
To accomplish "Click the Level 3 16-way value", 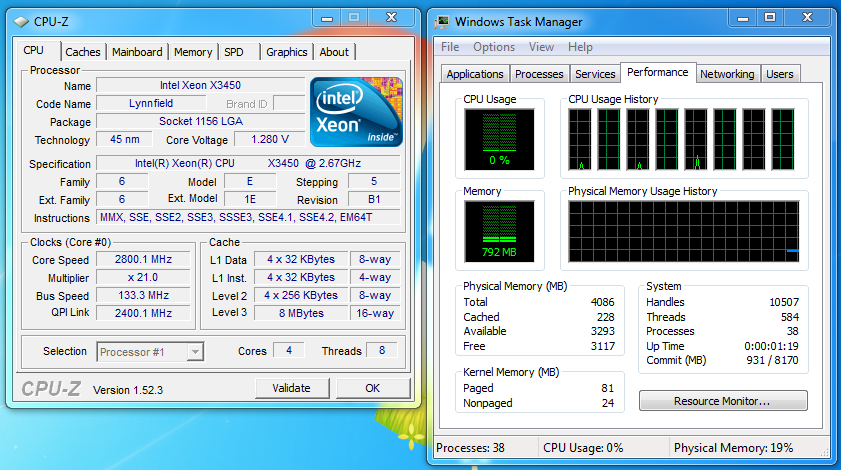I will click(375, 313).
